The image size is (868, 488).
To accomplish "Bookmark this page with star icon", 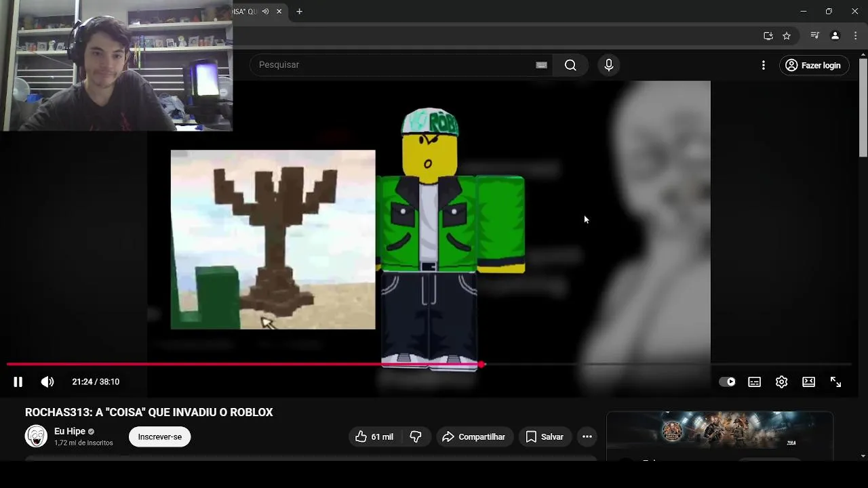I will pyautogui.click(x=787, y=36).
